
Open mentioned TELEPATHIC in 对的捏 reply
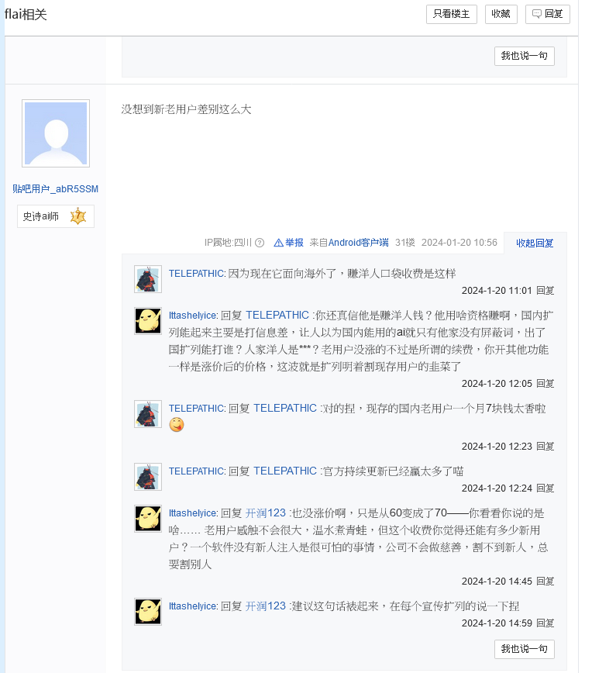(285, 408)
